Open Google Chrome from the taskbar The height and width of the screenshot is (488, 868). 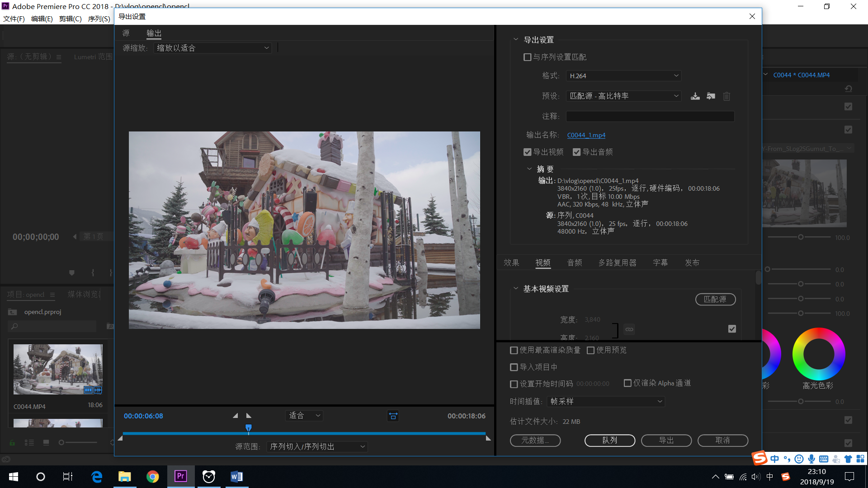tap(153, 476)
